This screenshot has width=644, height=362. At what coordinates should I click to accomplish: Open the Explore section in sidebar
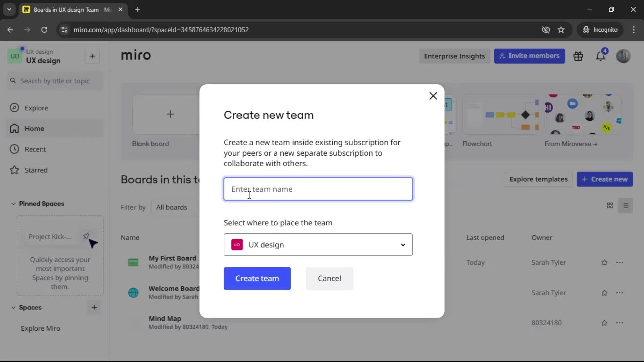(55, 108)
